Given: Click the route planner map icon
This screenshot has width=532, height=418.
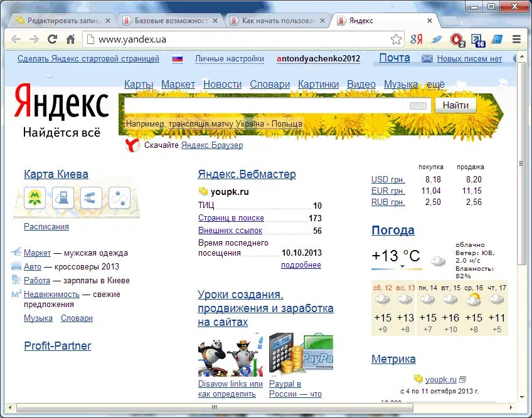Looking at the screenshot, I should (119, 197).
